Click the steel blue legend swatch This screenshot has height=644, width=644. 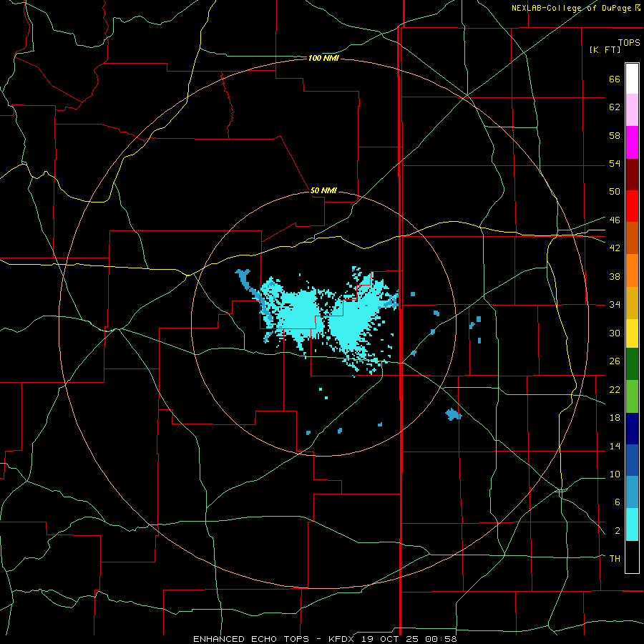click(632, 492)
